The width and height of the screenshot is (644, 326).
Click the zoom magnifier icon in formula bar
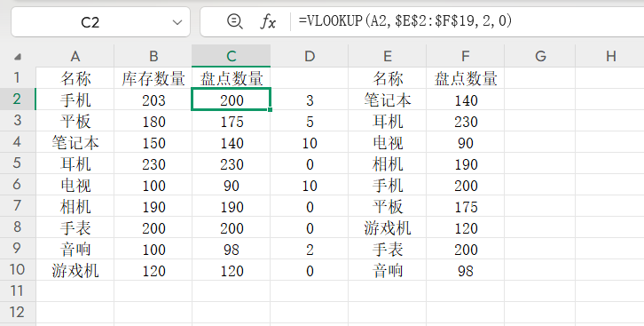pos(235,21)
